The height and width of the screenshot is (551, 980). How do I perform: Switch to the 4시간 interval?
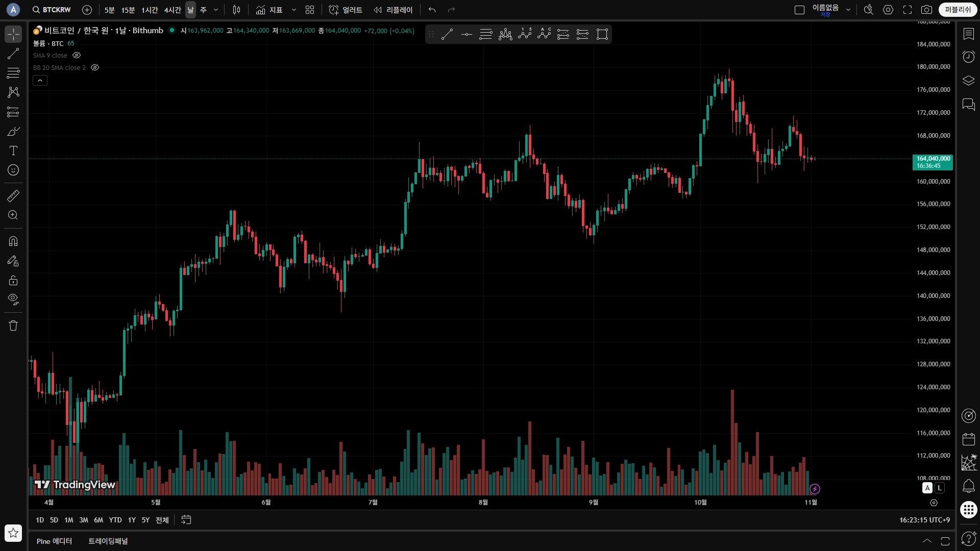[173, 10]
